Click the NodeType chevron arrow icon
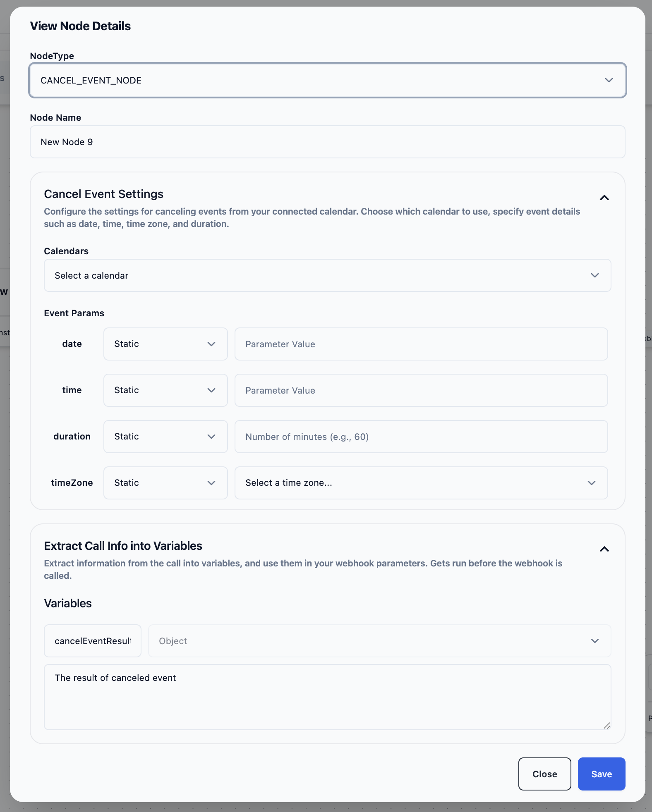The image size is (652, 812). pos(609,80)
